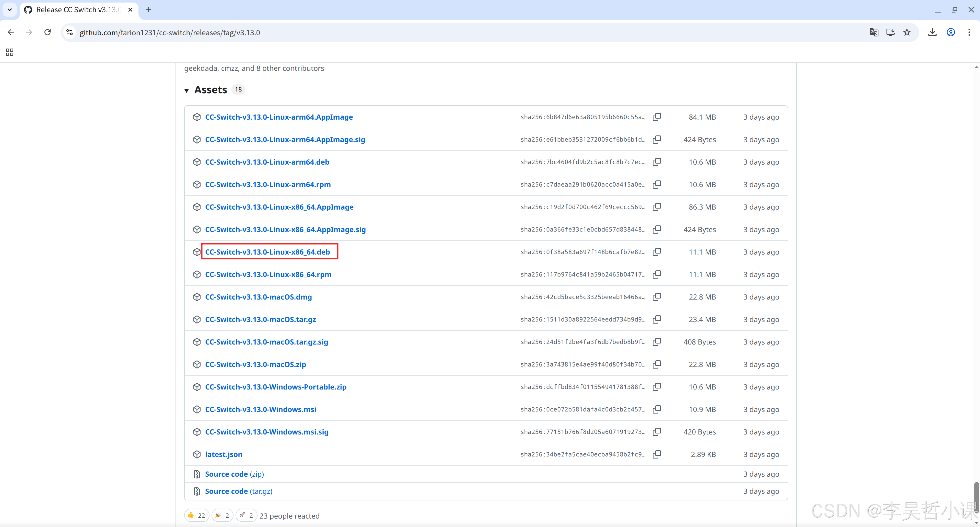Screen dimensions: 980x527
Task: Toggle the party popper reaction
Action: tap(222, 515)
